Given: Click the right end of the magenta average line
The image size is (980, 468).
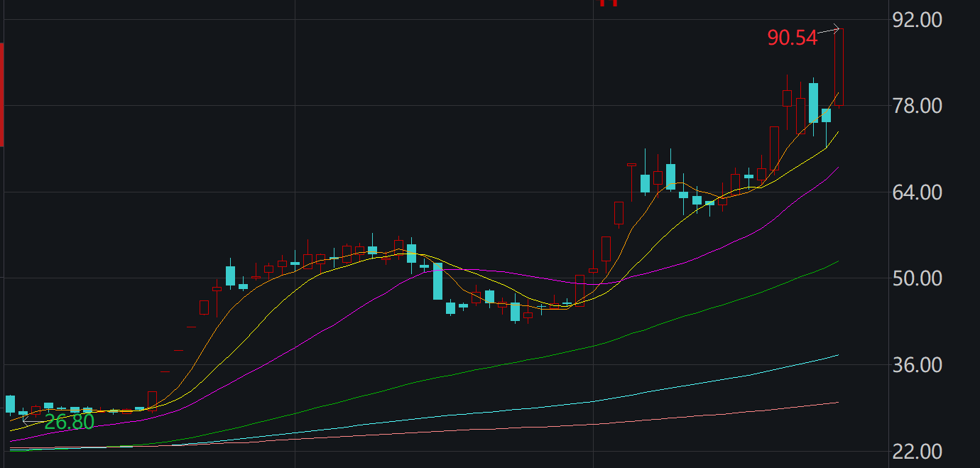Looking at the screenshot, I should tap(838, 168).
